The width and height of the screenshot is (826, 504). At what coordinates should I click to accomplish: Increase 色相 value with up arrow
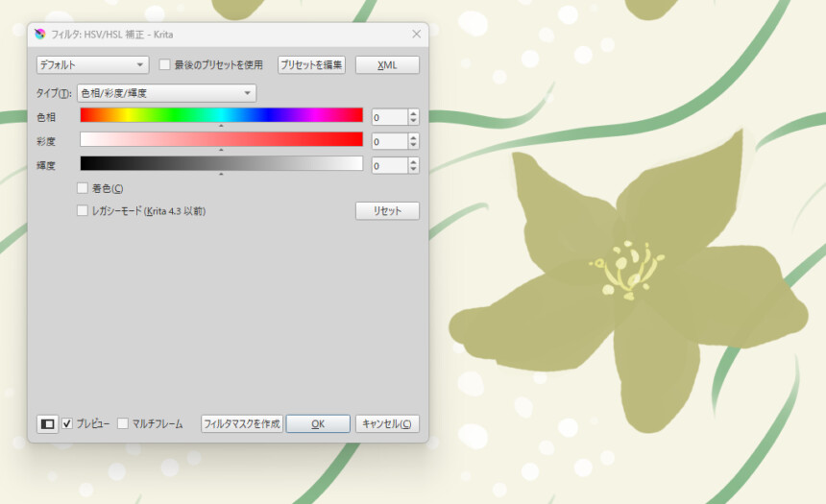414,113
